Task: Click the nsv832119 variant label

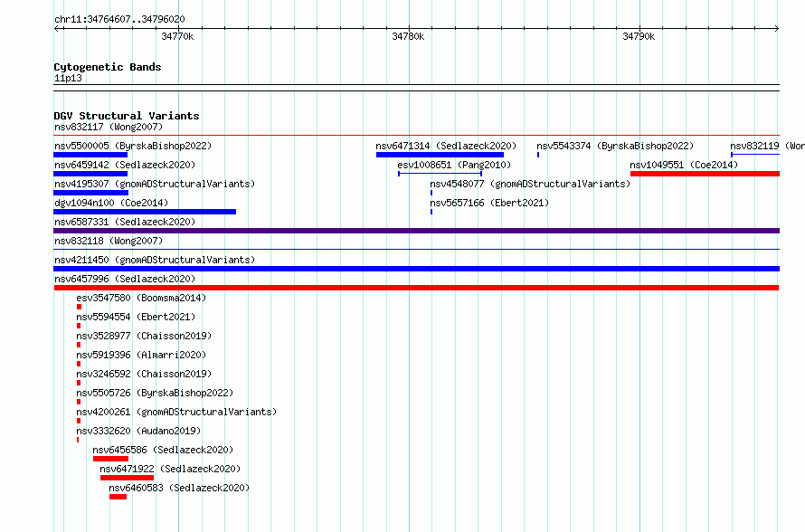Action: [767, 146]
